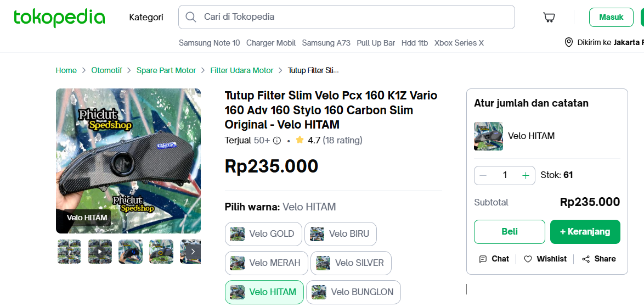644x306 pixels.
Task: Open the Kategori menu
Action: [146, 17]
